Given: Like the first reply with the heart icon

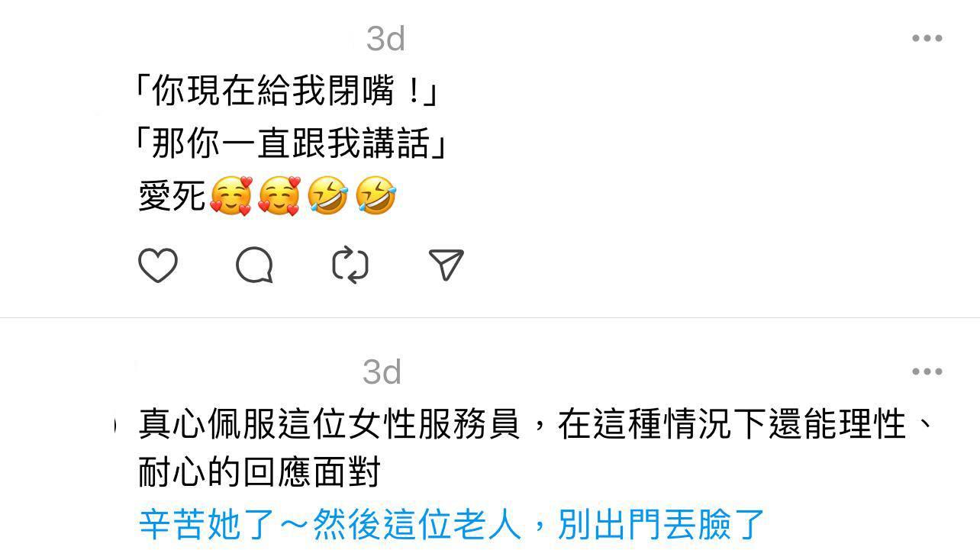Looking at the screenshot, I should coord(158,265).
